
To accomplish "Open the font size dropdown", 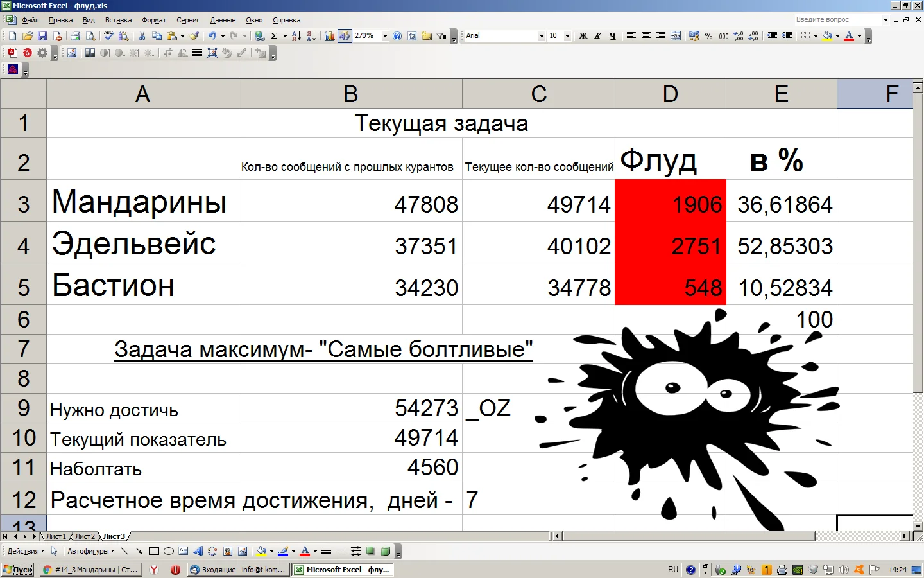I will tap(567, 36).
